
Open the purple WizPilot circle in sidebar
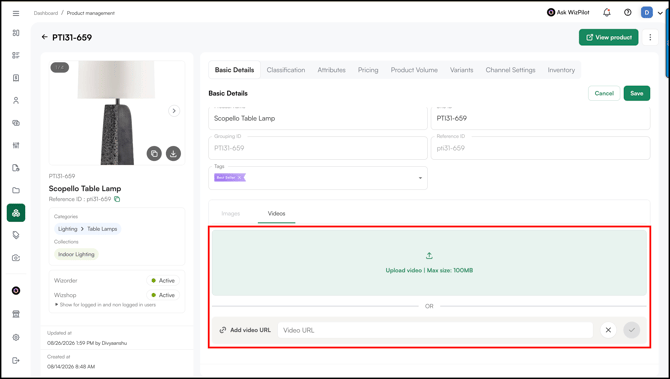[16, 291]
